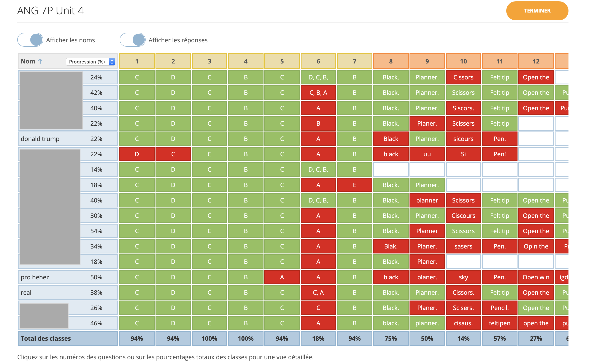Viewport: 616px width, 364px height.
Task: Open question 1 column header
Action: point(137,61)
